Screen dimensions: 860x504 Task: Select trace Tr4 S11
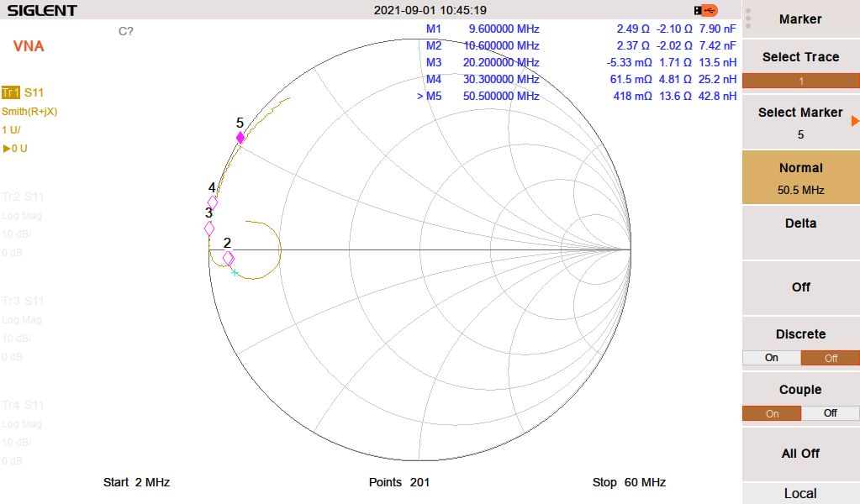[23, 405]
